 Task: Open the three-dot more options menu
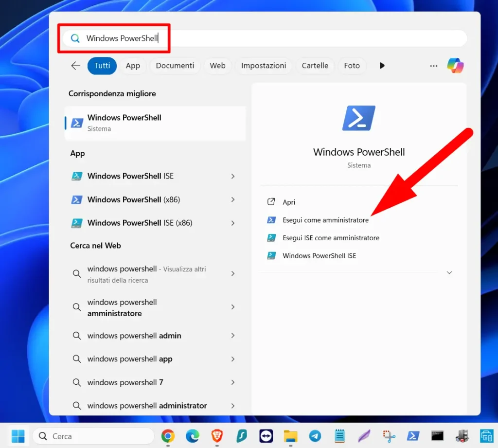pos(433,66)
